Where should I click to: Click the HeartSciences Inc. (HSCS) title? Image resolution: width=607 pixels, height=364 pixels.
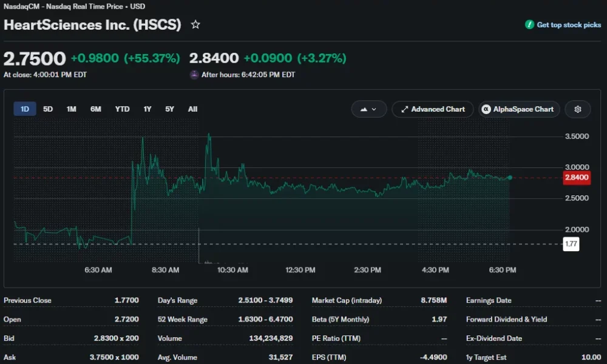click(92, 25)
